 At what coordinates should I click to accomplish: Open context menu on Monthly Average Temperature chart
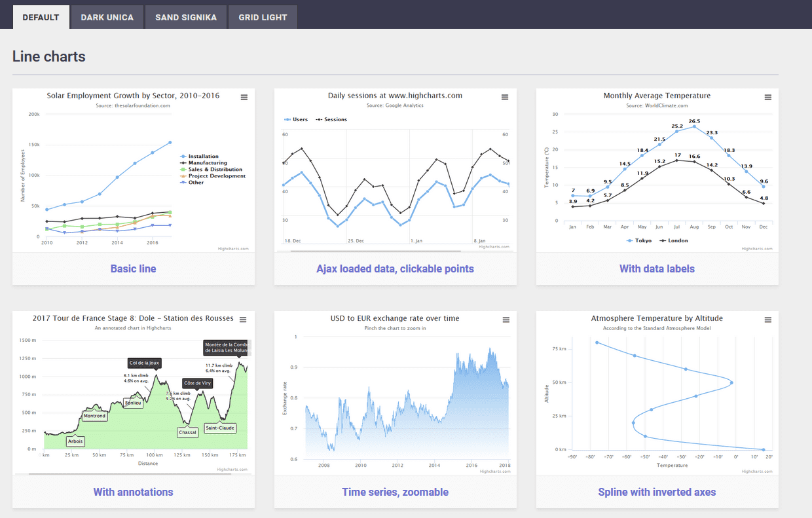pyautogui.click(x=767, y=97)
